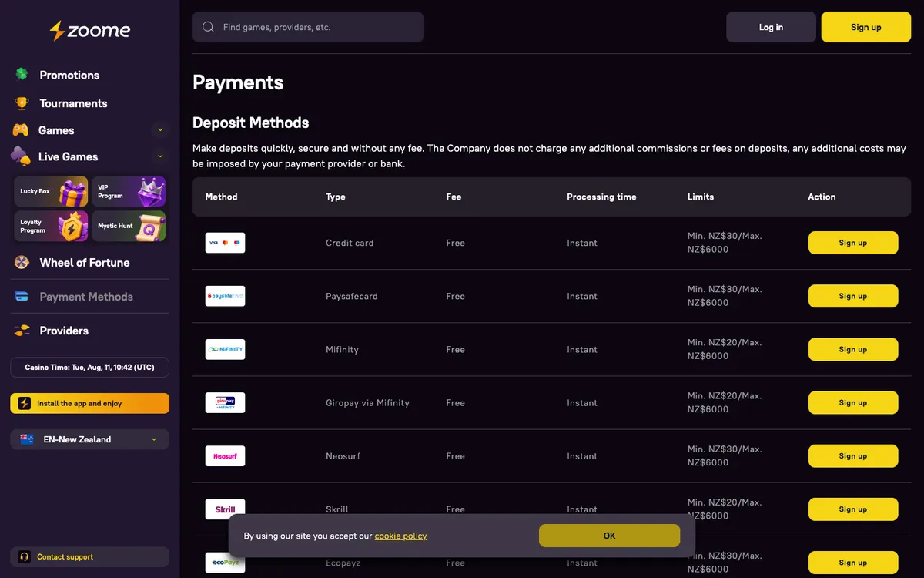Open Live Games menu item
924x578 pixels.
click(x=68, y=156)
